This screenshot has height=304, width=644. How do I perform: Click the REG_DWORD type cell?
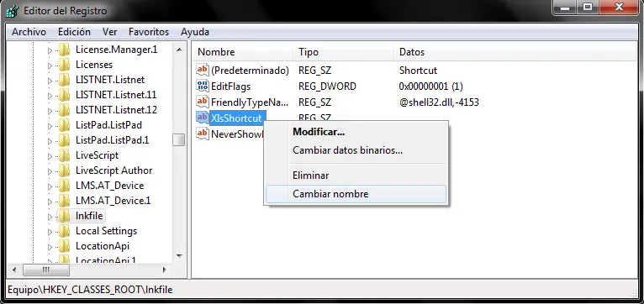pyautogui.click(x=327, y=86)
